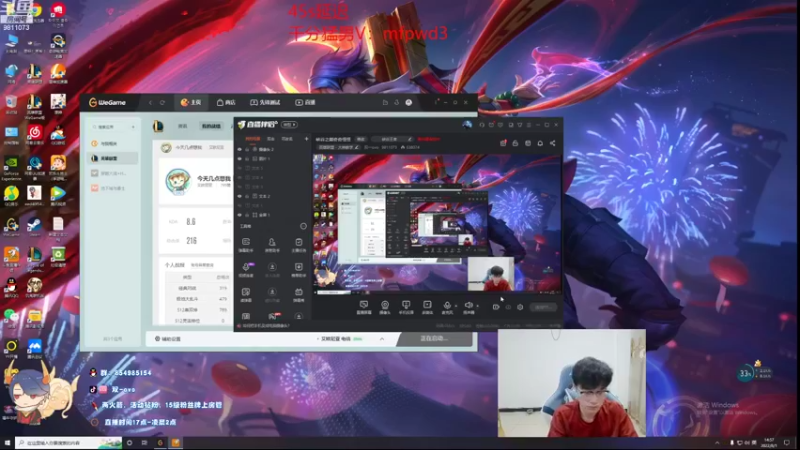800x450 pixels.
Task: Click the Windows Start button
Action: click(7, 443)
